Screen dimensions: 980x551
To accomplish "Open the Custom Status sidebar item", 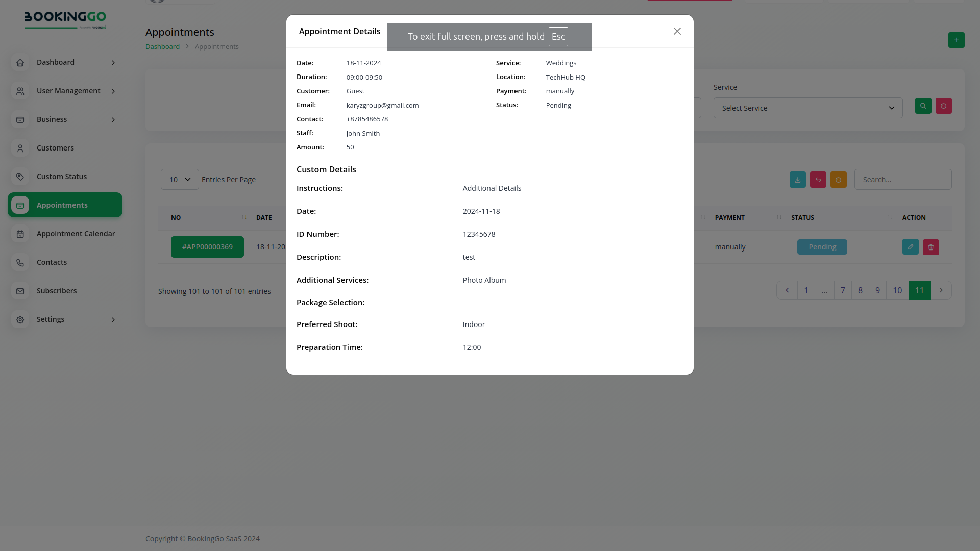I will 61,177.
